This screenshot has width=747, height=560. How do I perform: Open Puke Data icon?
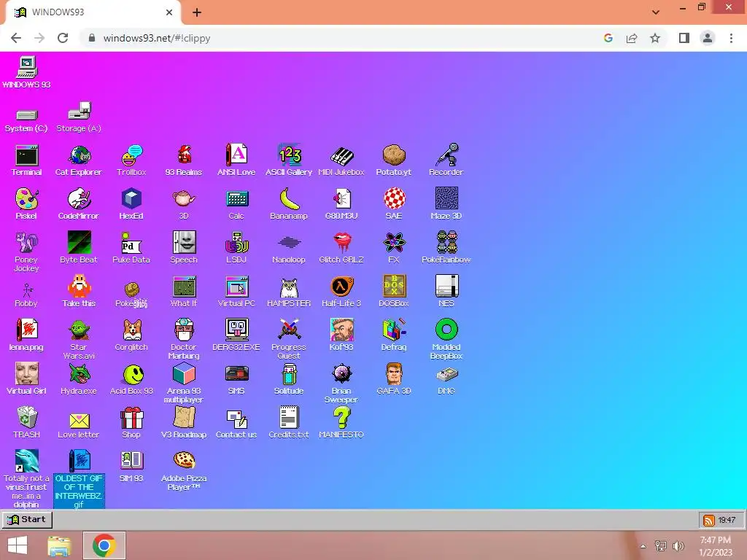(x=131, y=243)
